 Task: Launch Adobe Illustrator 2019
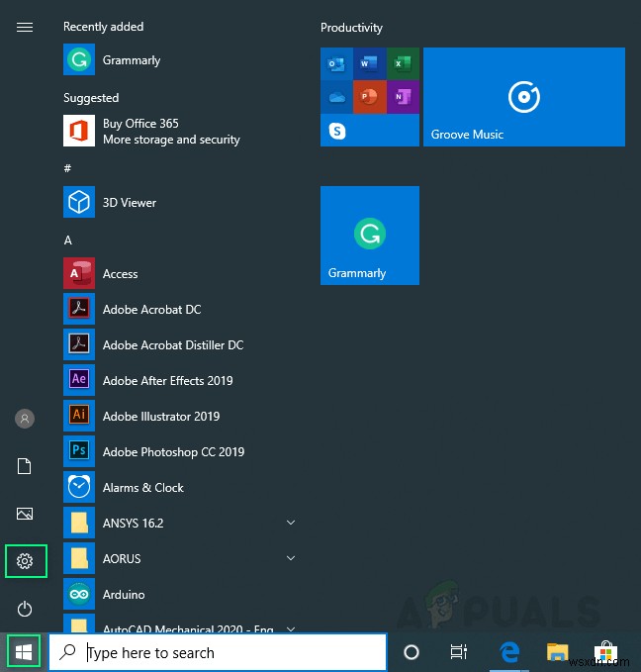141,416
